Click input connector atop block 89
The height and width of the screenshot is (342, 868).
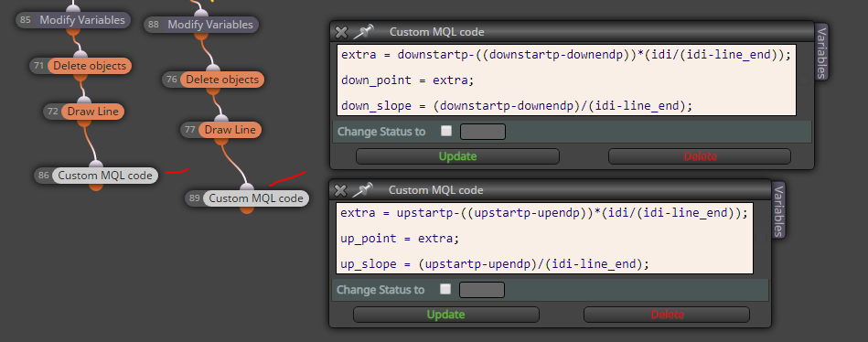247,187
